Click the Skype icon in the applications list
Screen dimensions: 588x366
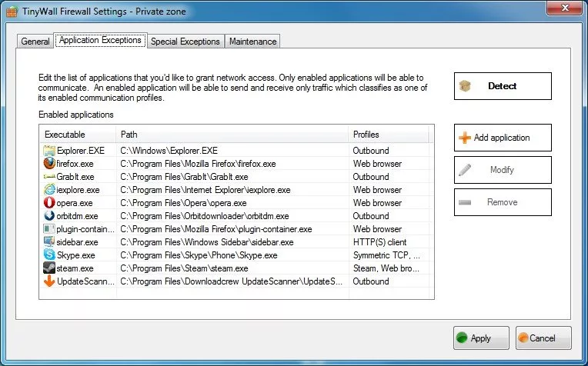49,255
